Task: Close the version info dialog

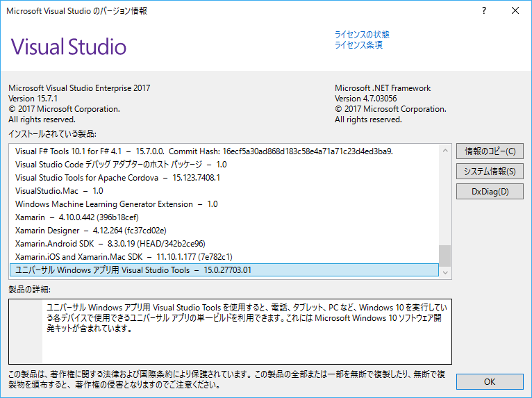Action: pos(515,11)
